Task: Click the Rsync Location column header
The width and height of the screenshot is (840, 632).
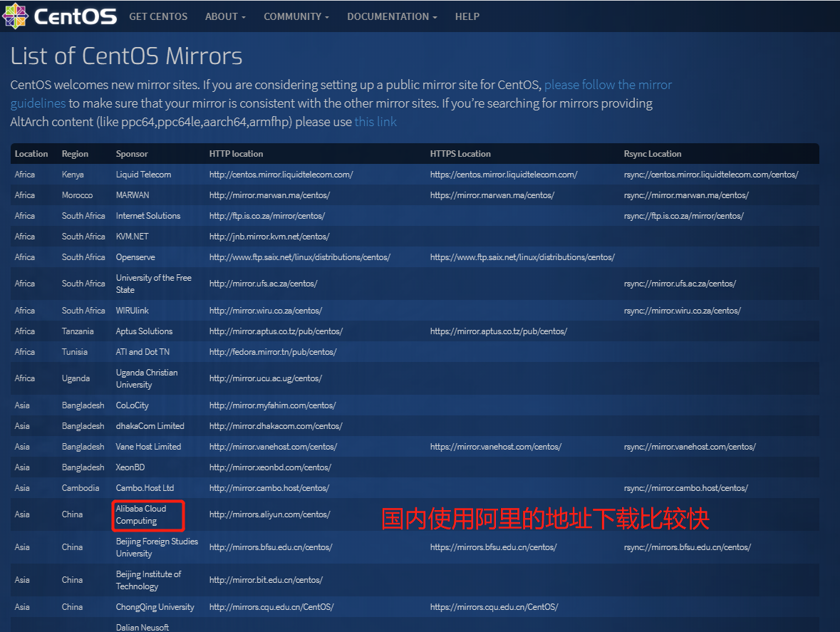Action: [x=653, y=154]
